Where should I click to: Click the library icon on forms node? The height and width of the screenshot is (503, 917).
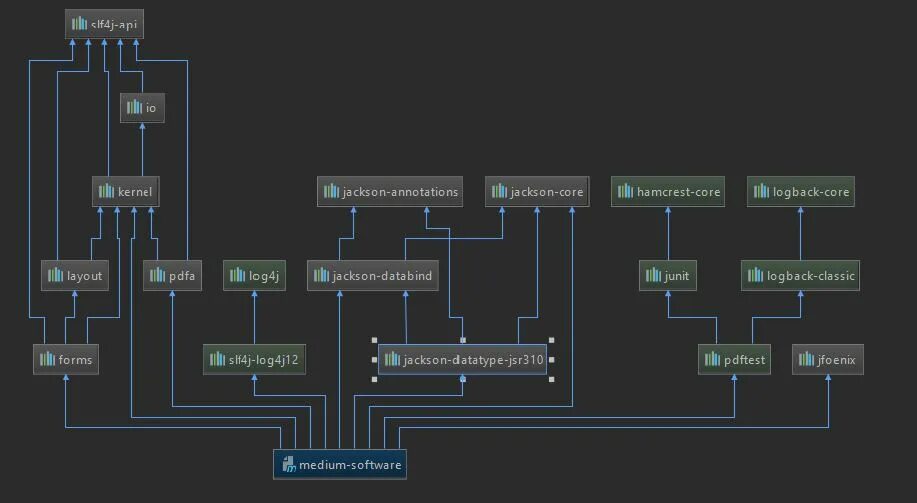[48, 359]
